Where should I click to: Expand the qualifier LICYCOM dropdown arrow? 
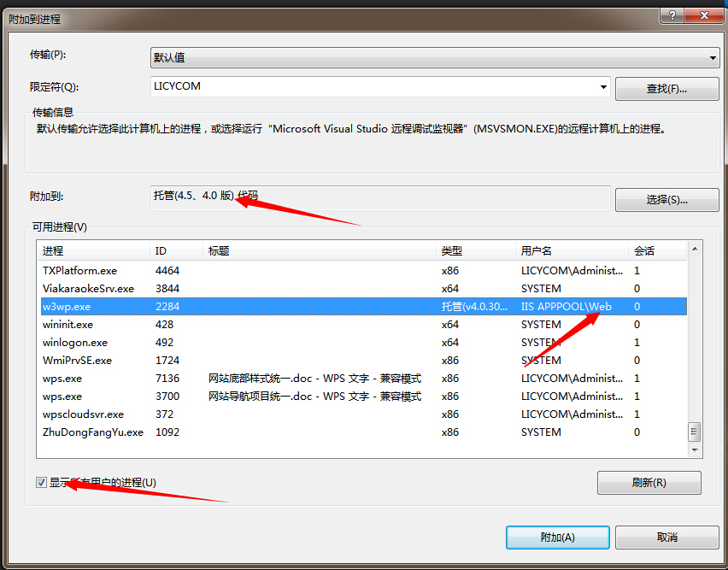(603, 87)
